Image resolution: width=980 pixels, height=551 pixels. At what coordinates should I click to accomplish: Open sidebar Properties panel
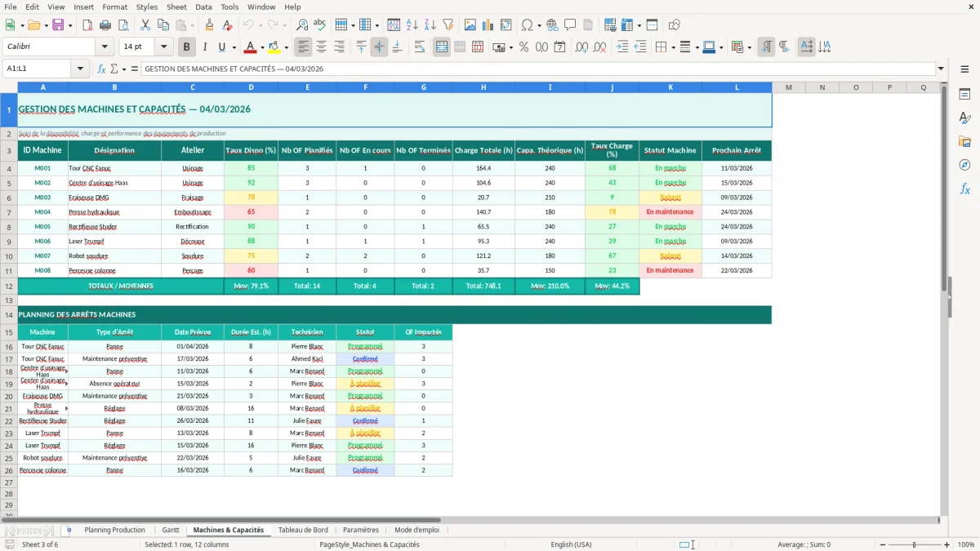pos(964,95)
